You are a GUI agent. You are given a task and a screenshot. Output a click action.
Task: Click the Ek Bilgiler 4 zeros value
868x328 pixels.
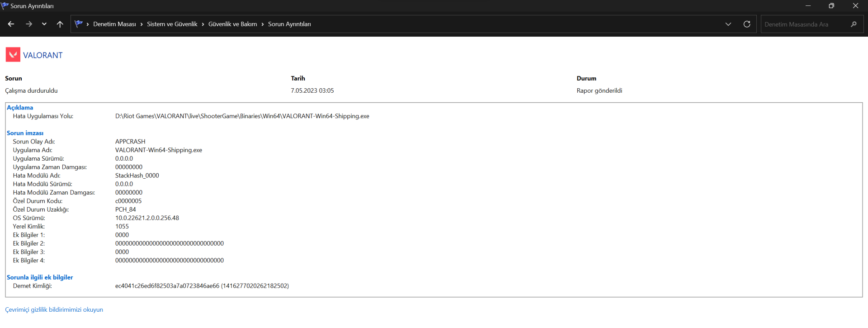170,261
